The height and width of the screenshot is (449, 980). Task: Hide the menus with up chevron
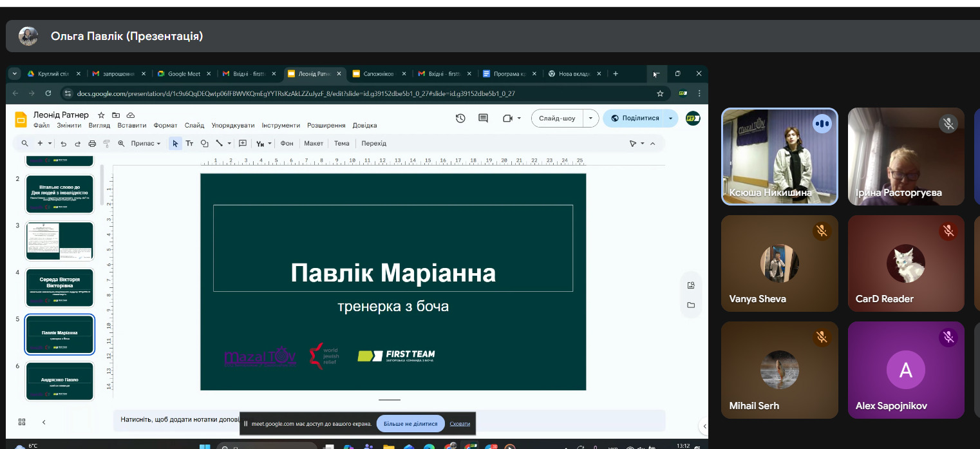pos(652,144)
